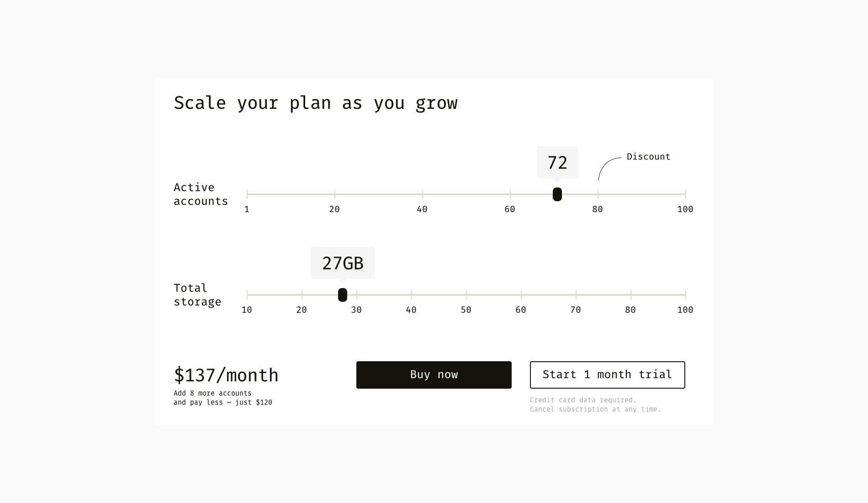
Task: Grab the Active accounts slider handle
Action: click(x=557, y=194)
